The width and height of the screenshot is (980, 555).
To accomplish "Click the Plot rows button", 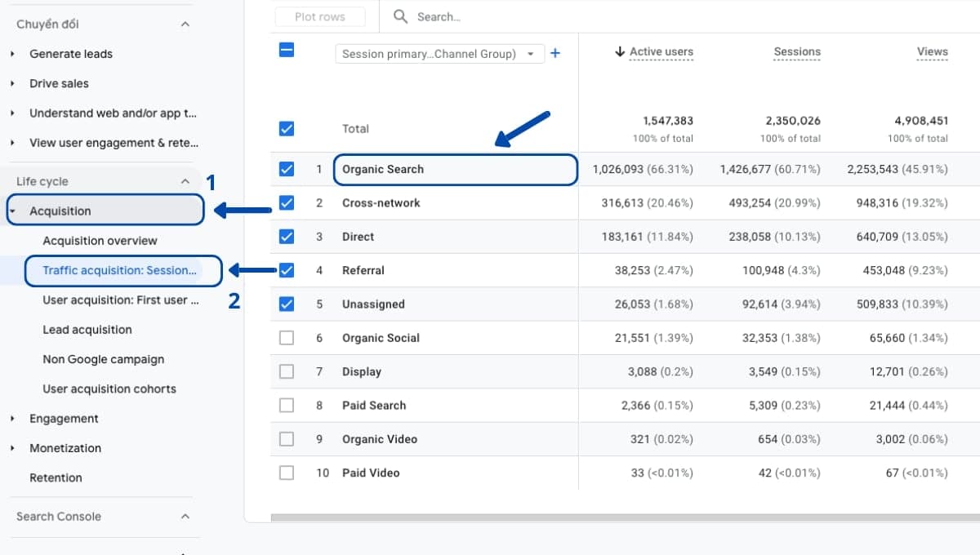I will coord(320,16).
